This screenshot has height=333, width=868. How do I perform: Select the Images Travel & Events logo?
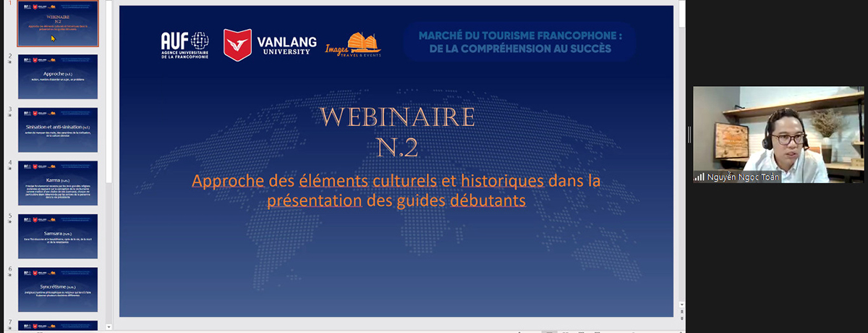tap(353, 46)
